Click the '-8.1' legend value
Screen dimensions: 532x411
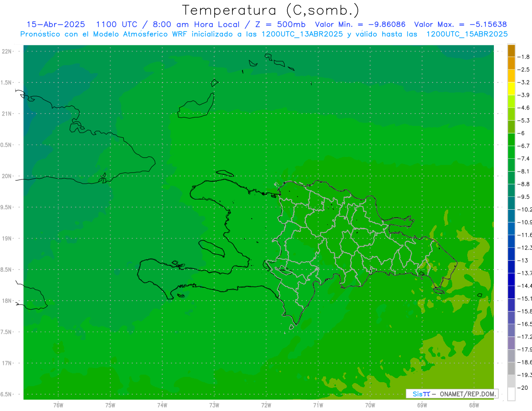tap(524, 171)
